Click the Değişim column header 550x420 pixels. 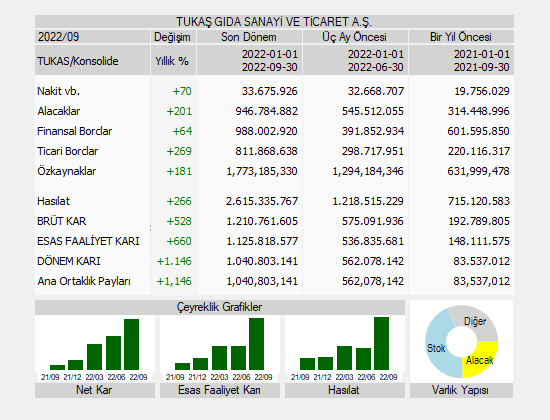173,37
